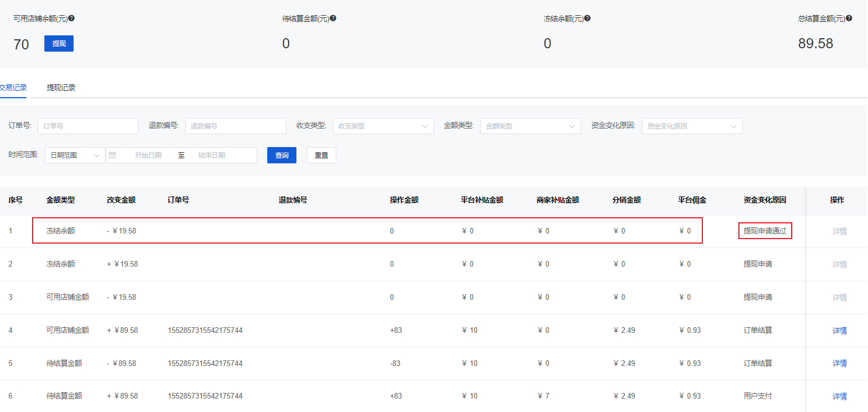This screenshot has height=412, width=868.
Task: Click the 重置 reset button
Action: 321,155
